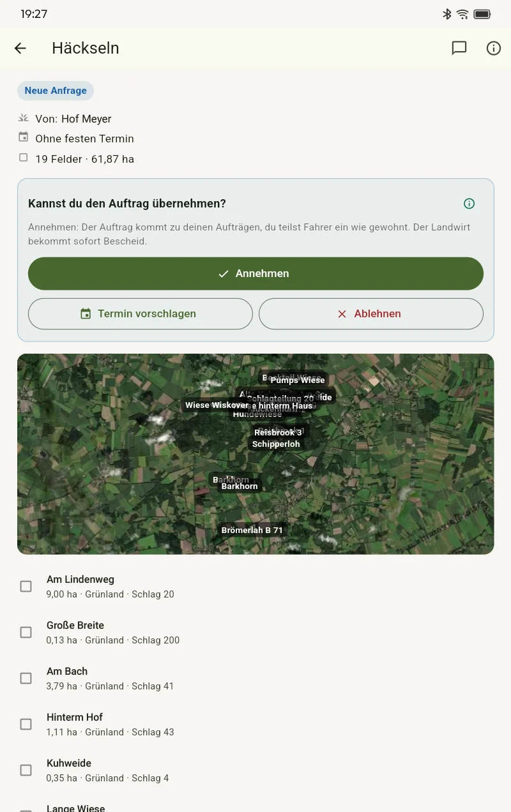Tap the Wi-Fi status icon
This screenshot has width=511, height=812.
coord(463,14)
